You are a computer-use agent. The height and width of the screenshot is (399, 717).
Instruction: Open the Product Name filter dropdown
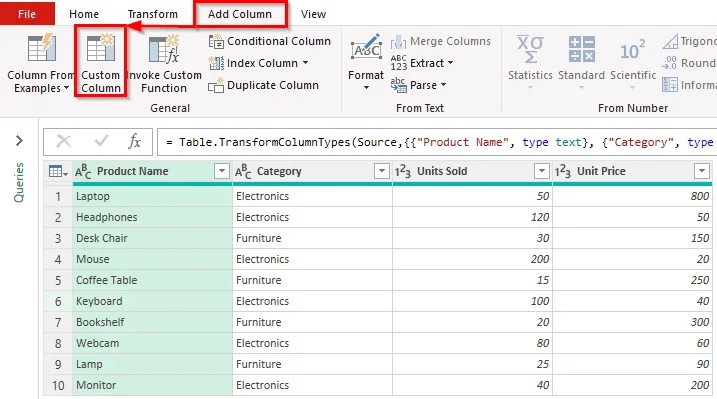coord(222,171)
